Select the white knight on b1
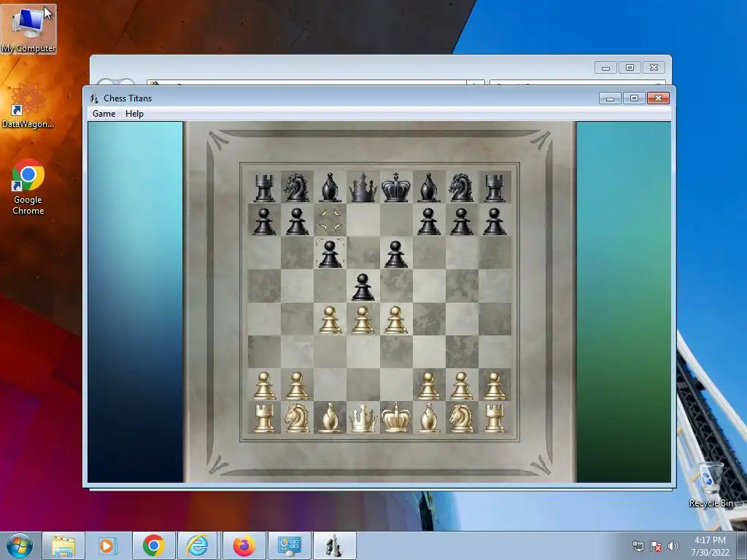This screenshot has height=560, width=747. (x=297, y=418)
